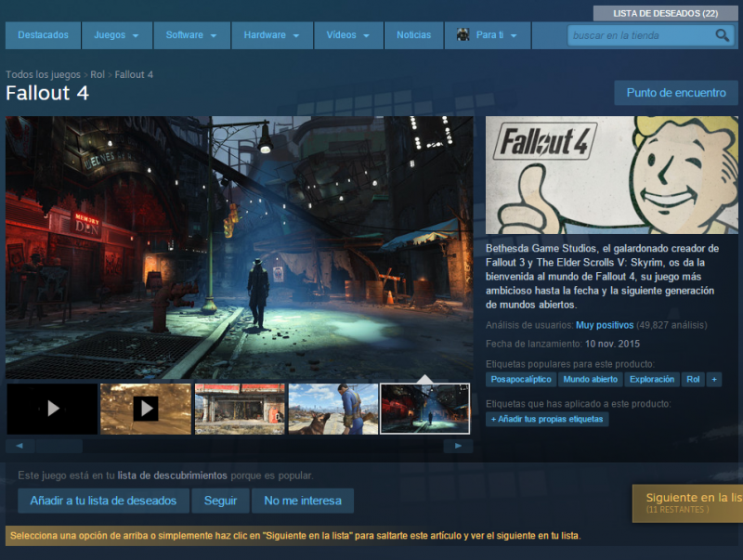Open the Destacados tab
This screenshot has height=560, width=743.
pos(43,35)
